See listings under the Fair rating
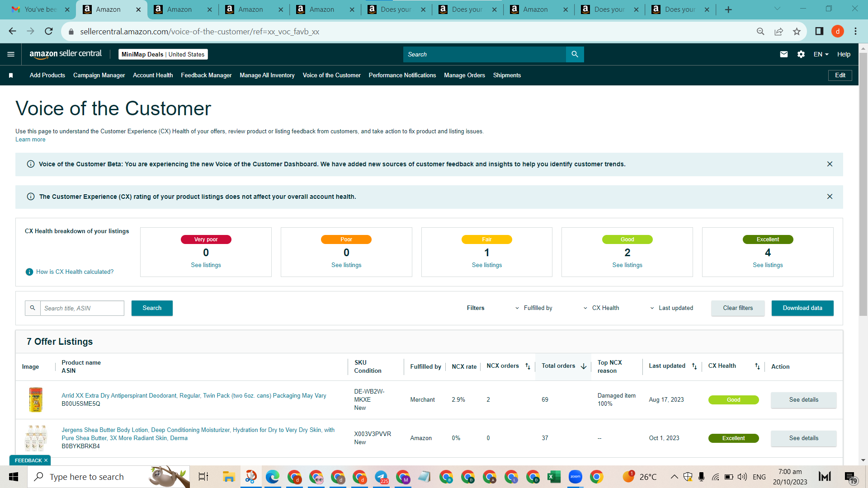 (x=487, y=265)
